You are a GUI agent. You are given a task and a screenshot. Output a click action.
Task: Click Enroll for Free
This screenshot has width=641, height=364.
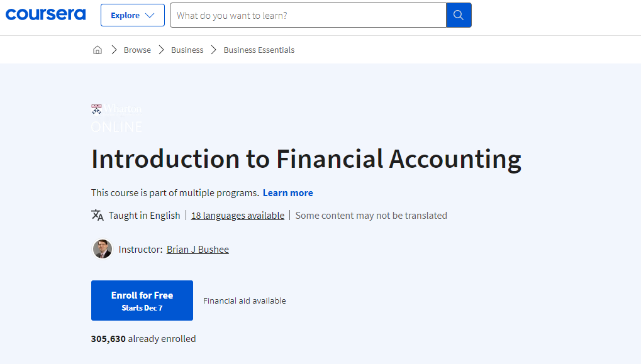(x=142, y=300)
